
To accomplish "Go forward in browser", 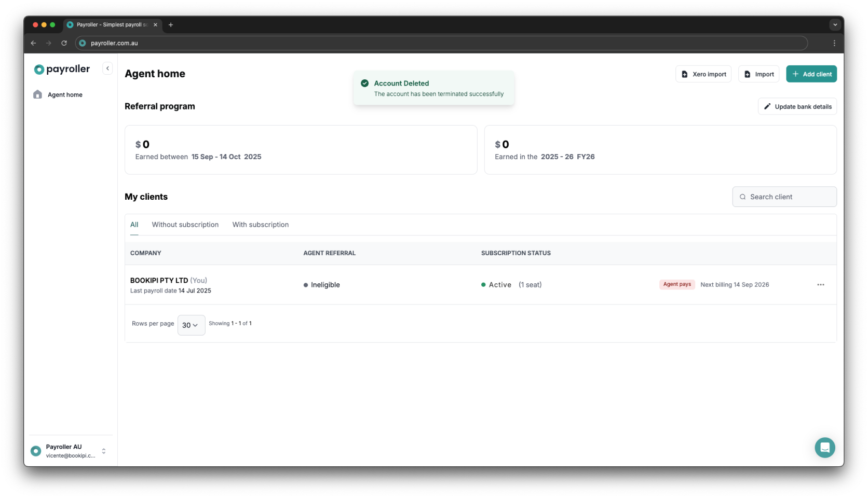I will (49, 43).
